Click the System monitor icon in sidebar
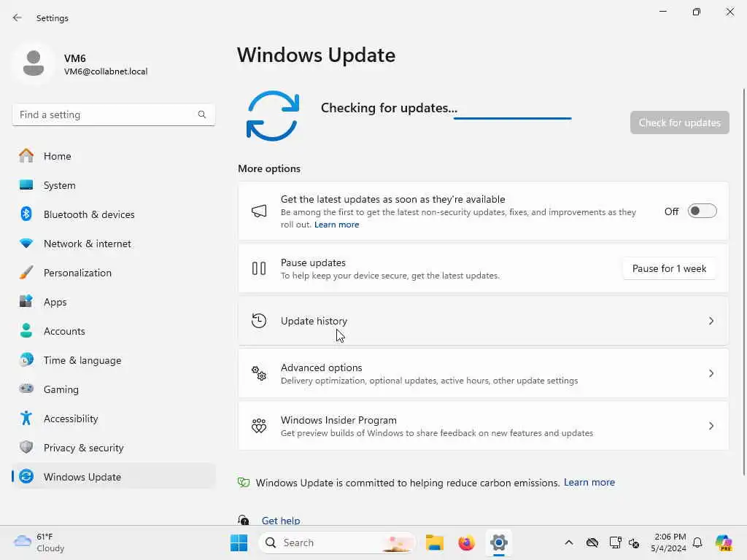Image resolution: width=747 pixels, height=560 pixels. click(26, 184)
